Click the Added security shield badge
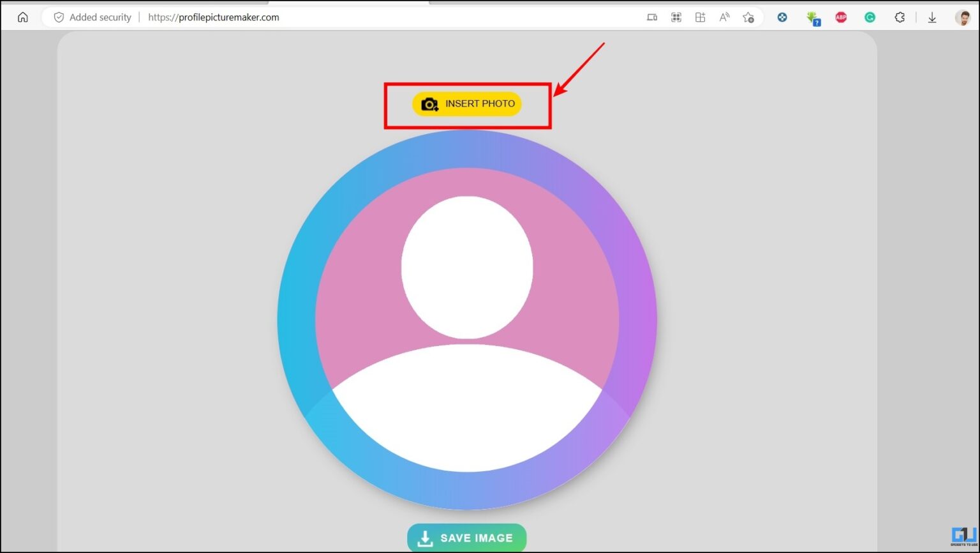 (58, 17)
